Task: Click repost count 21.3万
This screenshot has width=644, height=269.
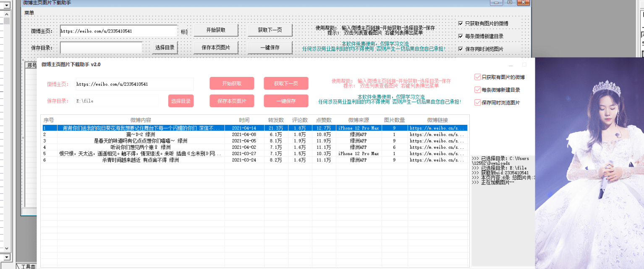Action: [x=276, y=128]
